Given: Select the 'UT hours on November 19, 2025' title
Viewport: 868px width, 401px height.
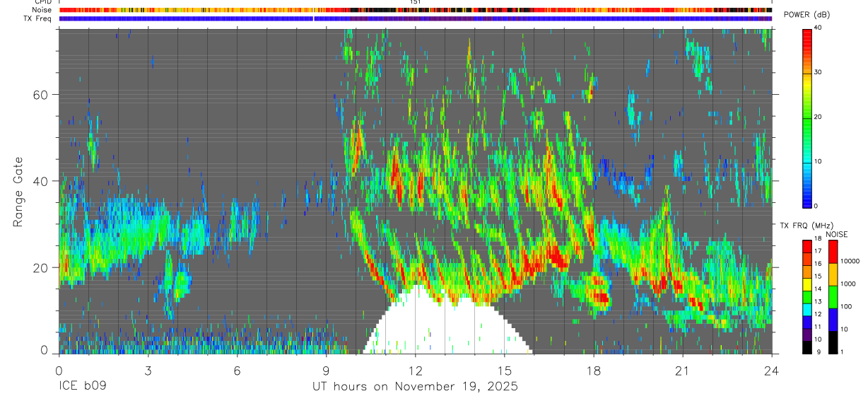Looking at the screenshot, I should [415, 387].
